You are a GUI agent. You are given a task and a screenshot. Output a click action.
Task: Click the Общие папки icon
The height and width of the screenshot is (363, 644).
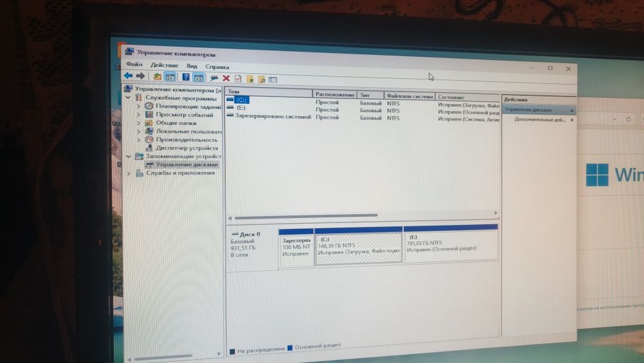click(149, 123)
